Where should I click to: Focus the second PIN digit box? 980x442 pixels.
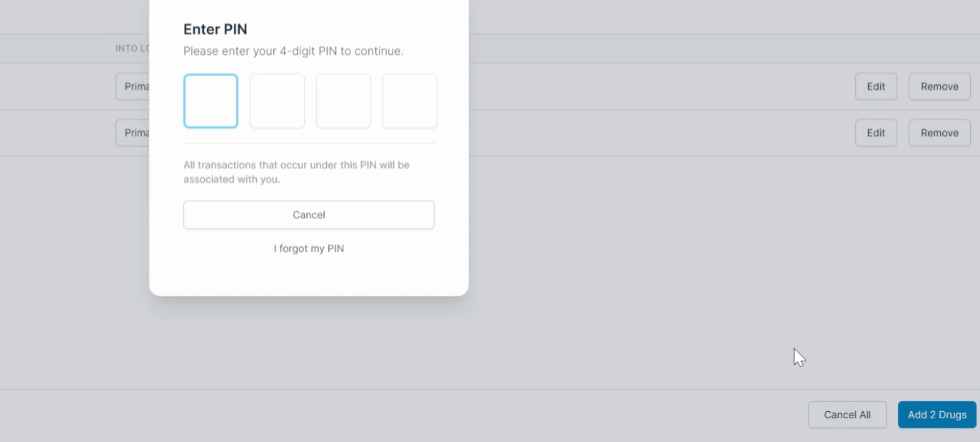pos(277,101)
